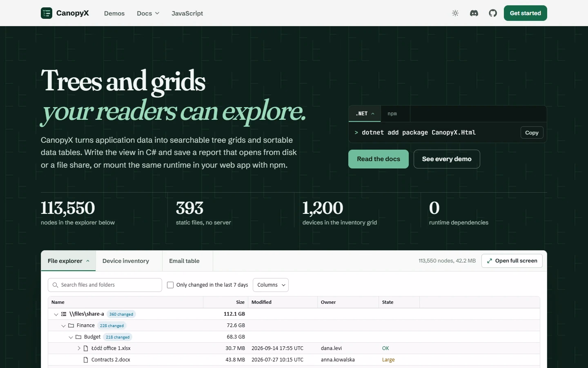Click the file icon of Łódź office 1.xlsx

86,348
